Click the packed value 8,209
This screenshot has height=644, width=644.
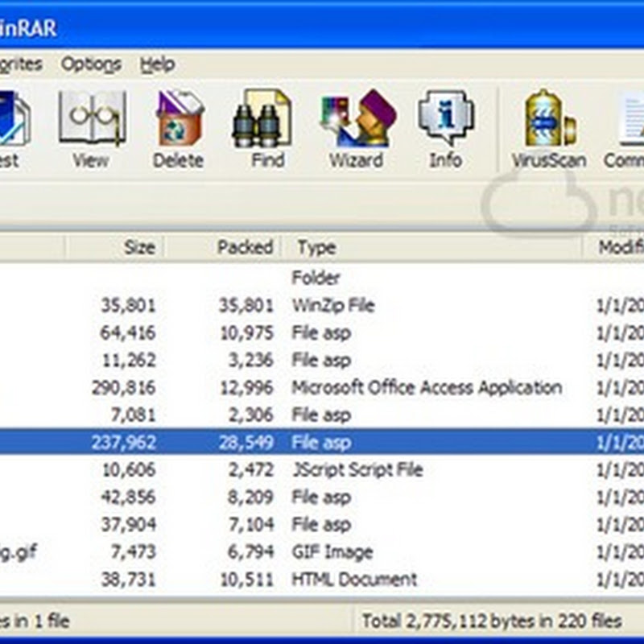pyautogui.click(x=250, y=497)
